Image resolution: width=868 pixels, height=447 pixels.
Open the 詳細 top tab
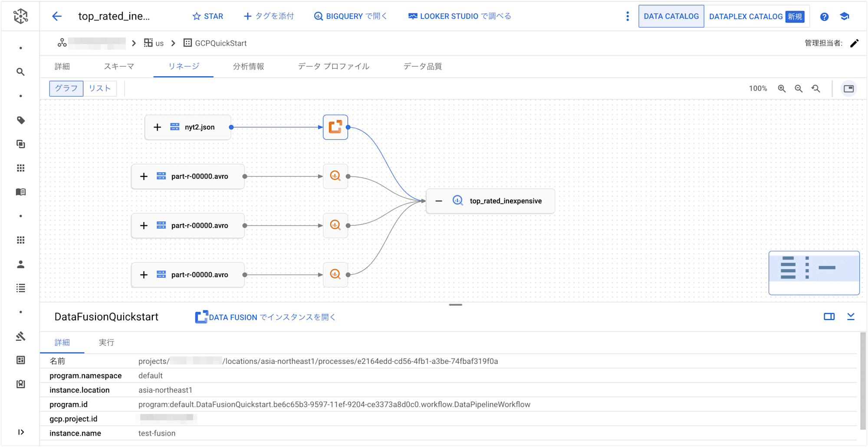click(62, 66)
